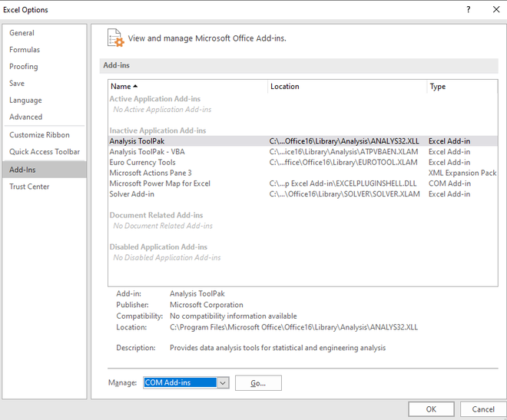Click the Add-ins gear document icon

coord(115,38)
